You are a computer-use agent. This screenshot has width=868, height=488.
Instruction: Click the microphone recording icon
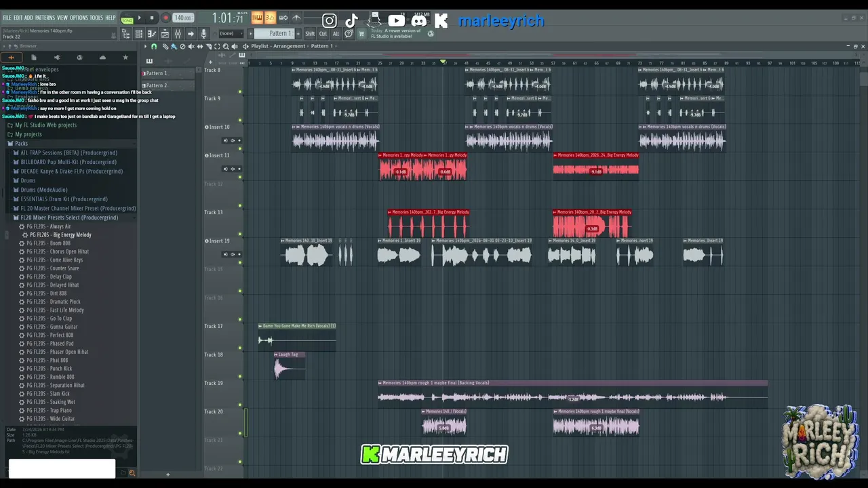coord(203,33)
